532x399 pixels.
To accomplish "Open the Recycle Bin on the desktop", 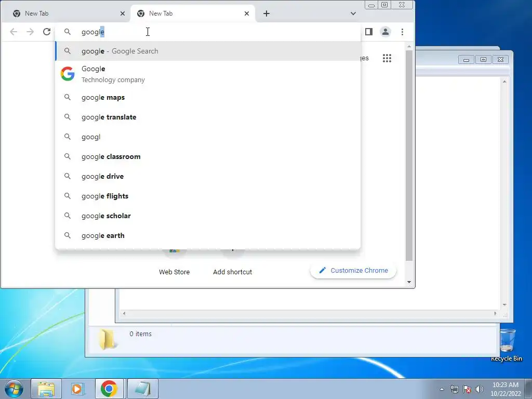I will coord(507,345).
